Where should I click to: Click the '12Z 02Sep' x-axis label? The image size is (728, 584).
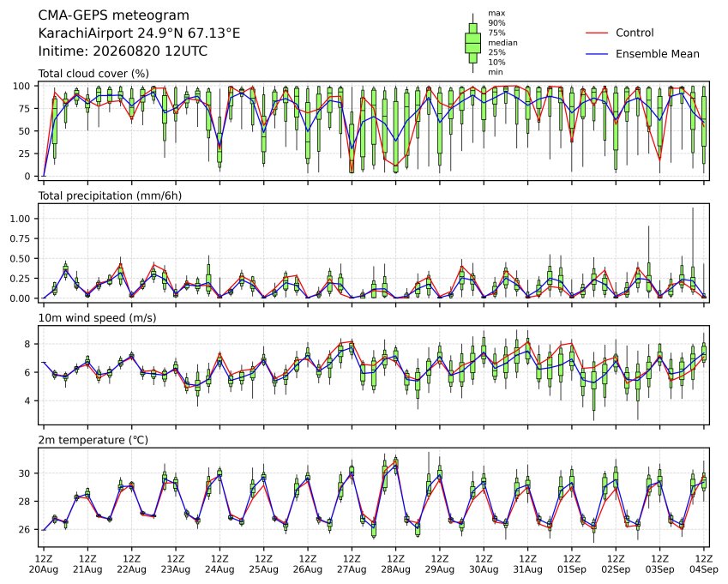[x=617, y=564]
